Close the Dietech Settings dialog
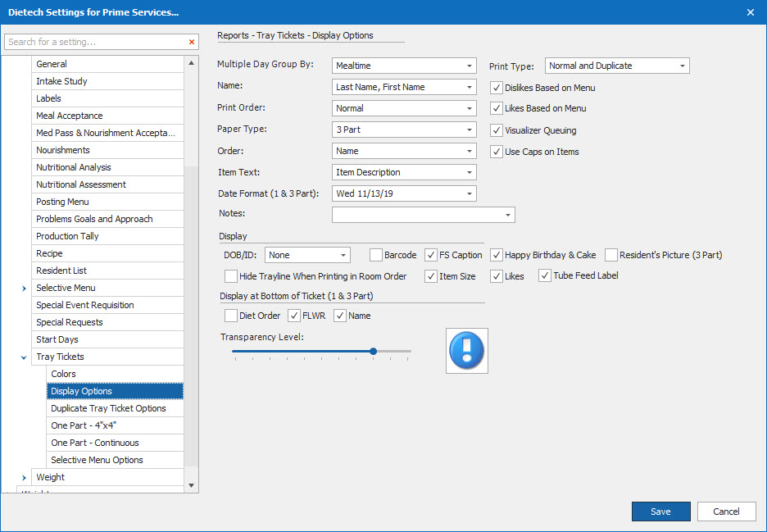 [x=751, y=12]
